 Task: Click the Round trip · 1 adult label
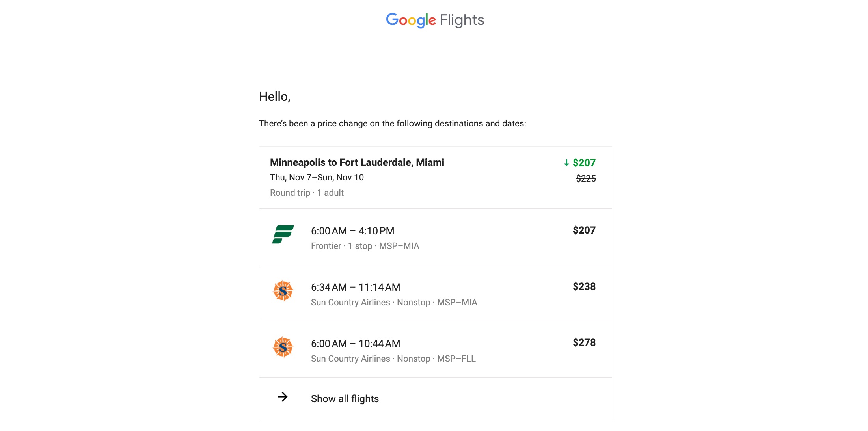[x=306, y=193]
